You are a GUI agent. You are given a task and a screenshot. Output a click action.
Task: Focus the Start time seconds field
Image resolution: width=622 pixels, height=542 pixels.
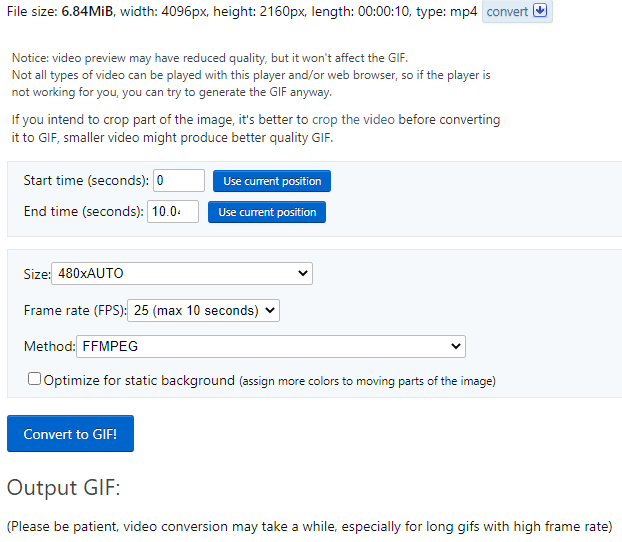[179, 181]
